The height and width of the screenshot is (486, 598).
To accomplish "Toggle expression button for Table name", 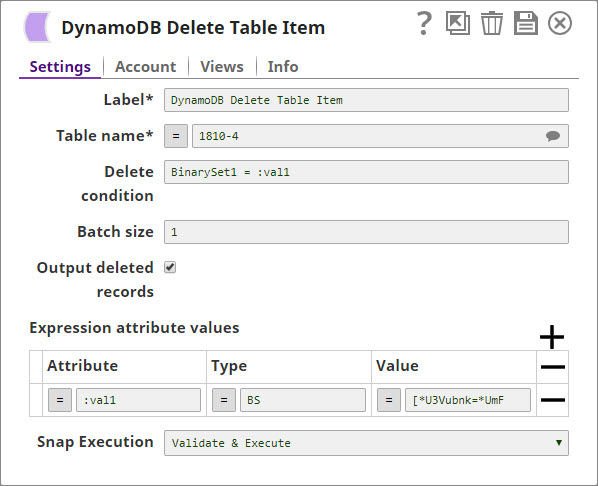I will pos(176,136).
